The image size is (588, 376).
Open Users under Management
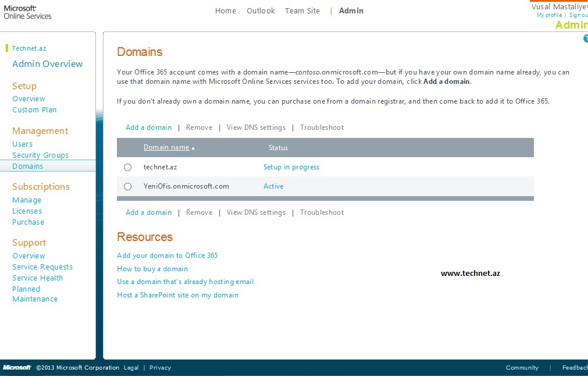(23, 144)
